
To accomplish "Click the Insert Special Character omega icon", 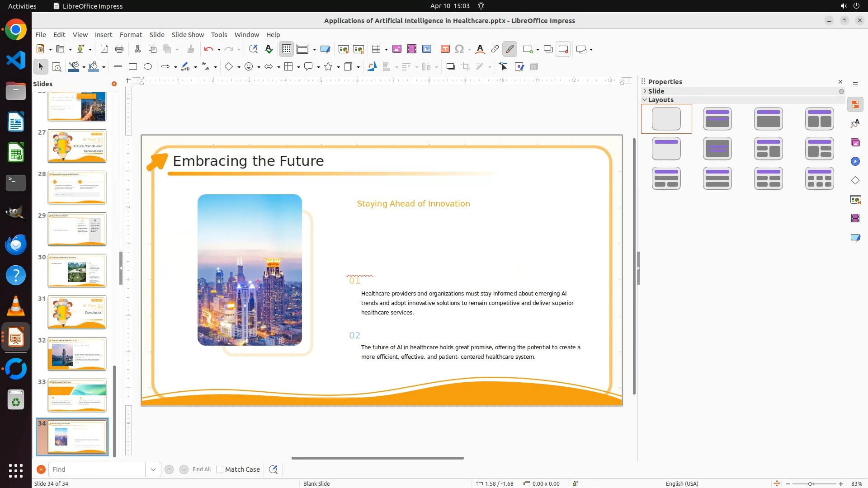I will pyautogui.click(x=459, y=49).
